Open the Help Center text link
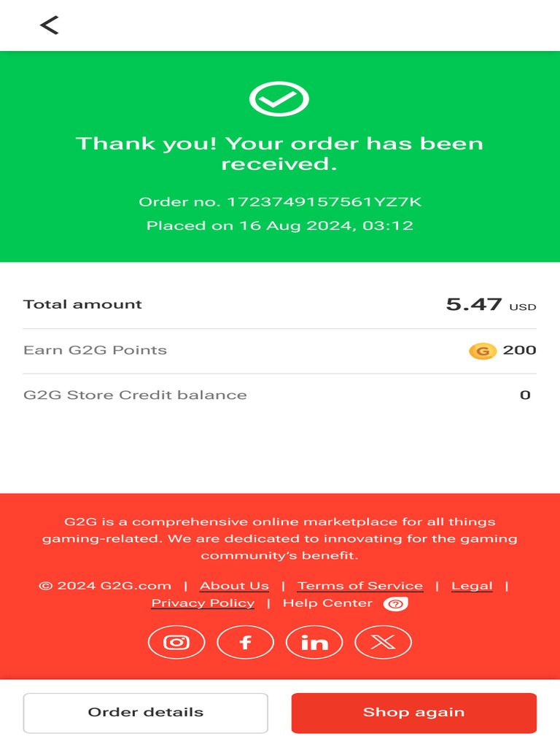 [327, 603]
